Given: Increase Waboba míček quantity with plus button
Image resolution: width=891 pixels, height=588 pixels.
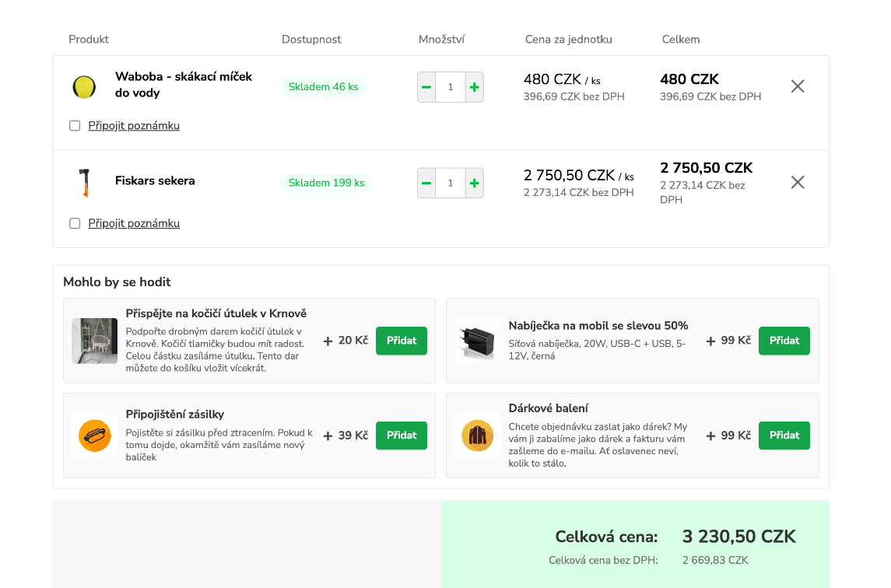Looking at the screenshot, I should pyautogui.click(x=475, y=87).
